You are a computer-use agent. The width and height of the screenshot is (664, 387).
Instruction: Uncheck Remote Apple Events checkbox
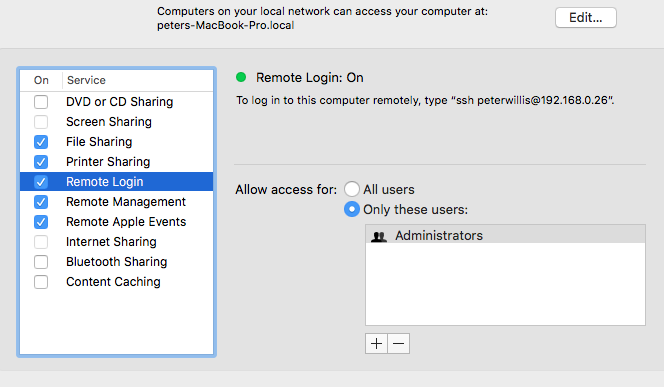[41, 222]
